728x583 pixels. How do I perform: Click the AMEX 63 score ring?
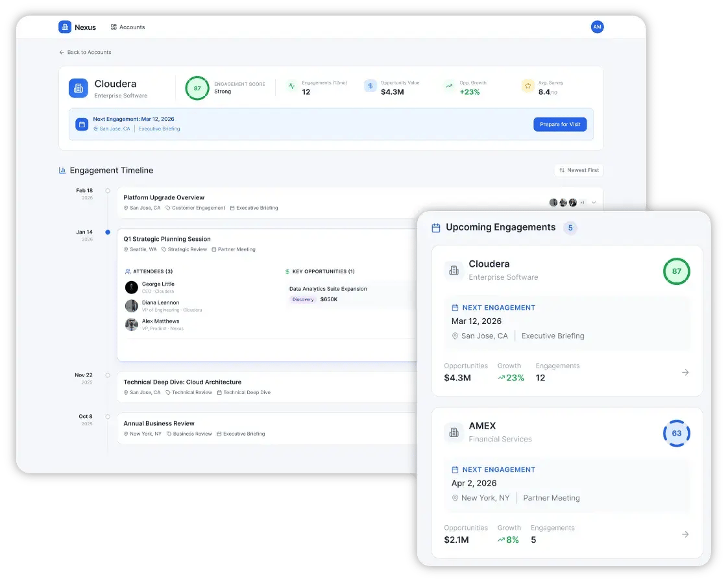677,434
